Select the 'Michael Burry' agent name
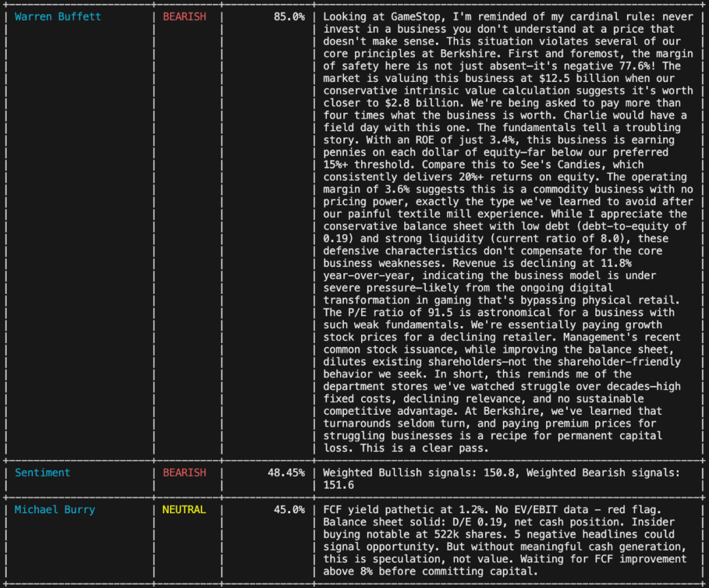Image resolution: width=709 pixels, height=588 pixels. pyautogui.click(x=54, y=510)
